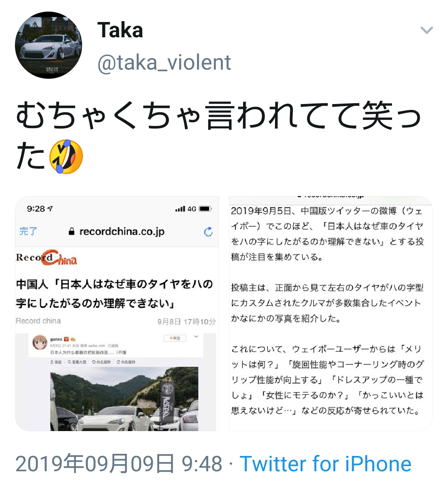The image size is (448, 492).
Task: Open the right attached article screenshot
Action: tap(331, 313)
